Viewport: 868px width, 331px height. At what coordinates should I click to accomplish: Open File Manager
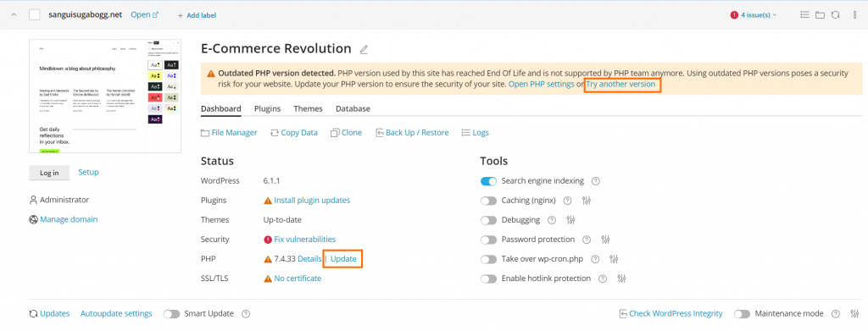(229, 133)
